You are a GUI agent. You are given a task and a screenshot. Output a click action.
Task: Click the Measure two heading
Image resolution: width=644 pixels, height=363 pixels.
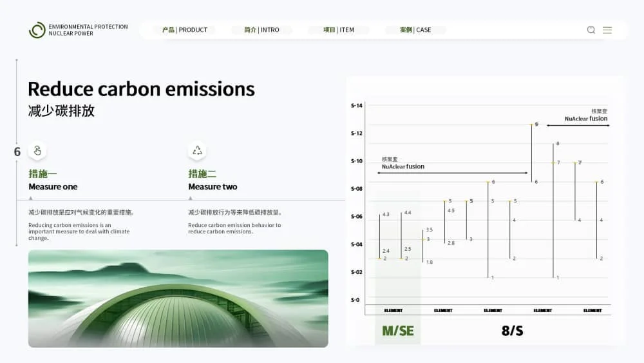tap(213, 187)
